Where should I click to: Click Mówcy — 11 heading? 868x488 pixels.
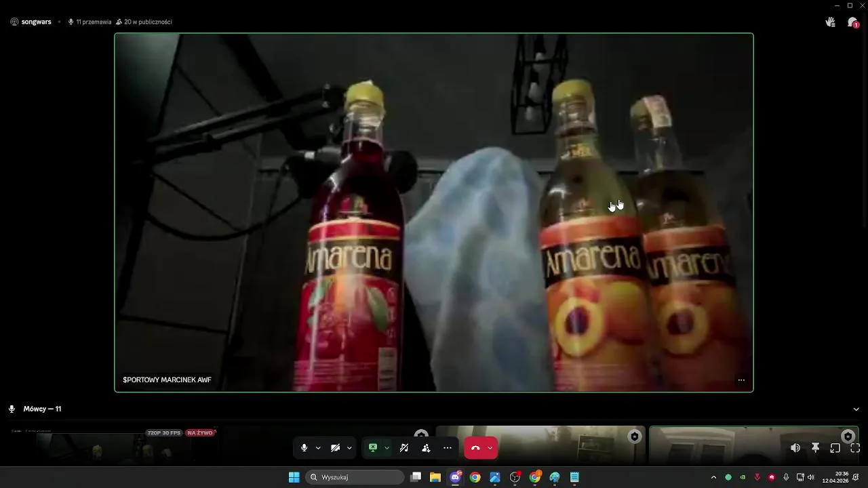[x=42, y=409]
